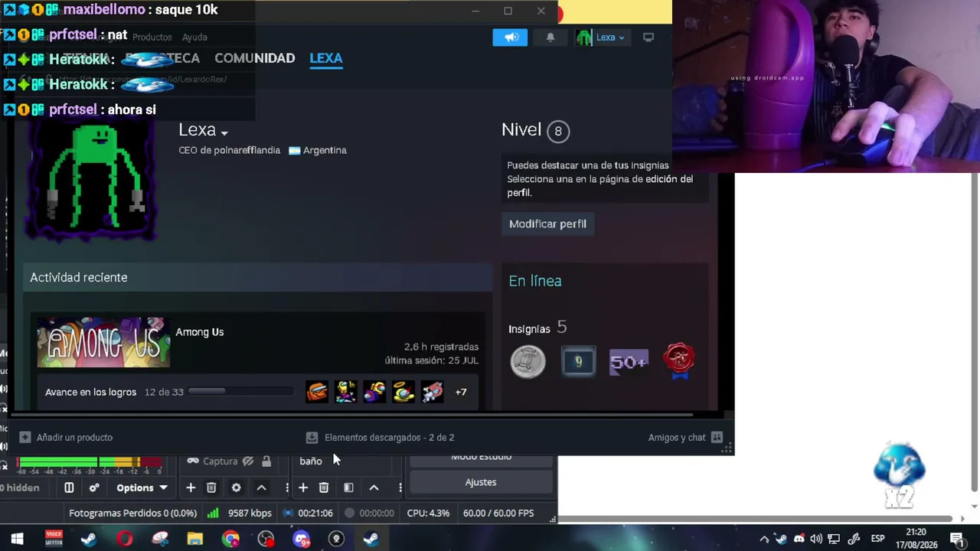Image resolution: width=980 pixels, height=551 pixels.
Task: Click the fourth Among Us achievement icon
Action: (x=403, y=392)
